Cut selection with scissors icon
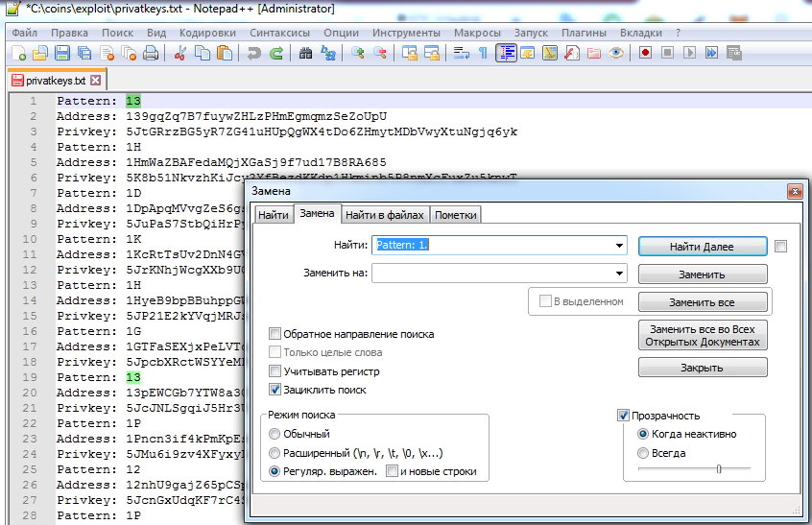This screenshot has width=812, height=525. click(179, 53)
